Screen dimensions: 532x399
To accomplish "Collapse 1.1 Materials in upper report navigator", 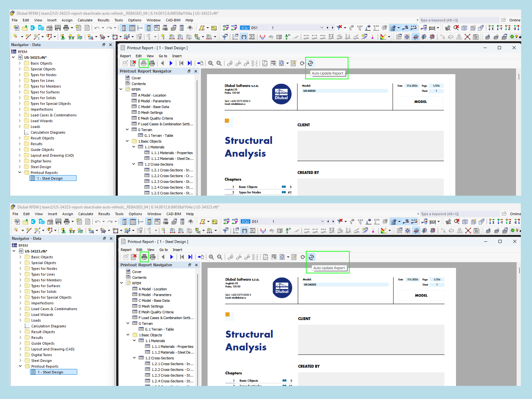I will pos(134,147).
